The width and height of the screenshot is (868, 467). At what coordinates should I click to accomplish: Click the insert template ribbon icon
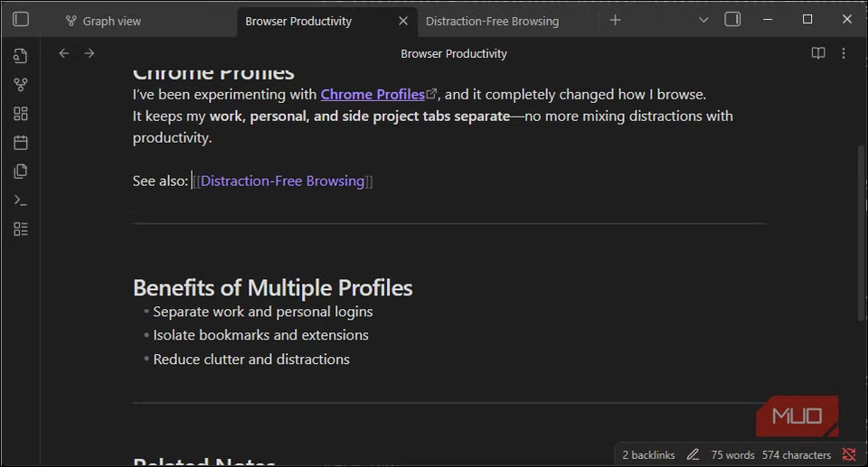pyautogui.click(x=21, y=172)
